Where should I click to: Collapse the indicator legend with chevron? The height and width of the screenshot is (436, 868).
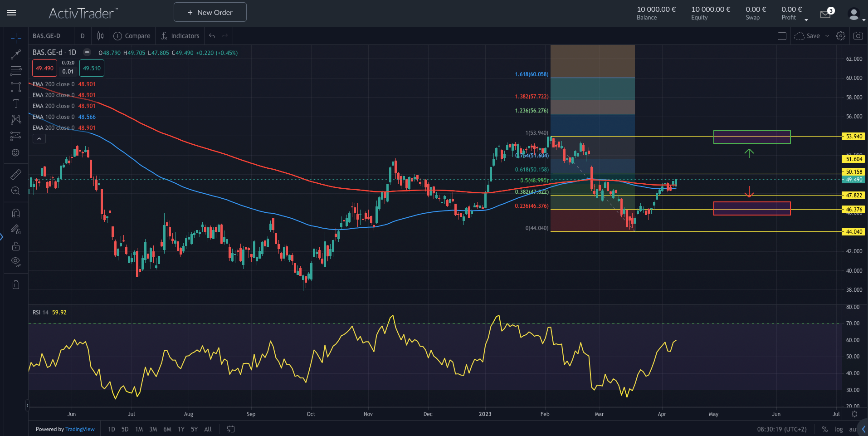click(39, 139)
